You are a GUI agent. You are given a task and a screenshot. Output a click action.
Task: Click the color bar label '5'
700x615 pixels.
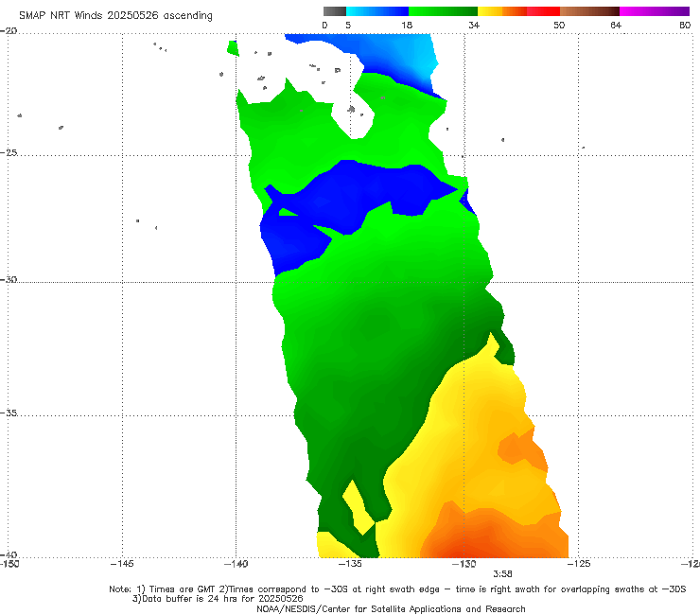pos(348,26)
